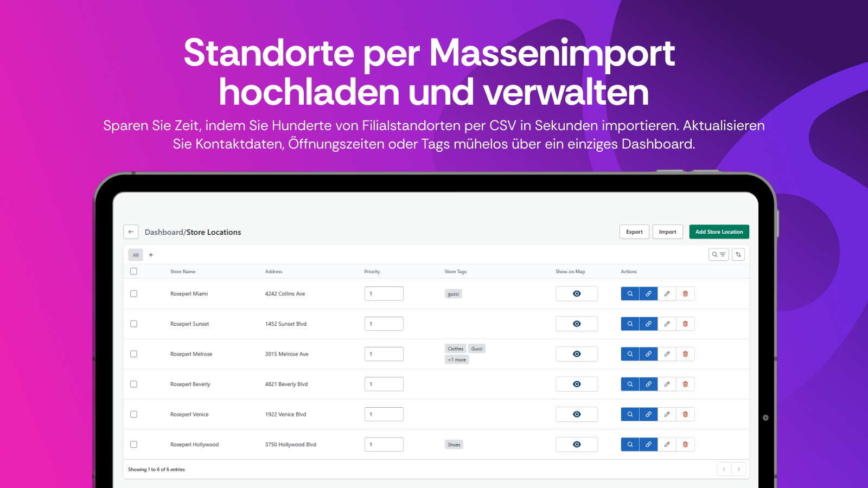Toggle map visibility for Roseperl Sunset

pyautogui.click(x=577, y=324)
